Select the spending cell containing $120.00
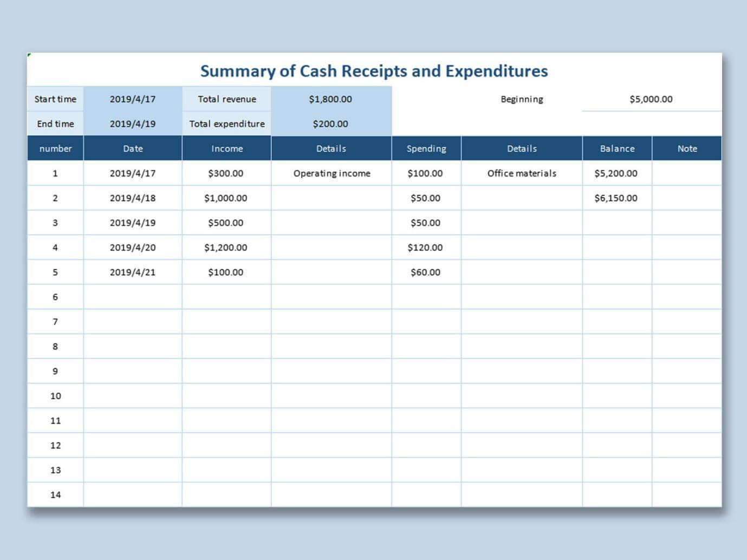The height and width of the screenshot is (560, 747). [x=426, y=248]
